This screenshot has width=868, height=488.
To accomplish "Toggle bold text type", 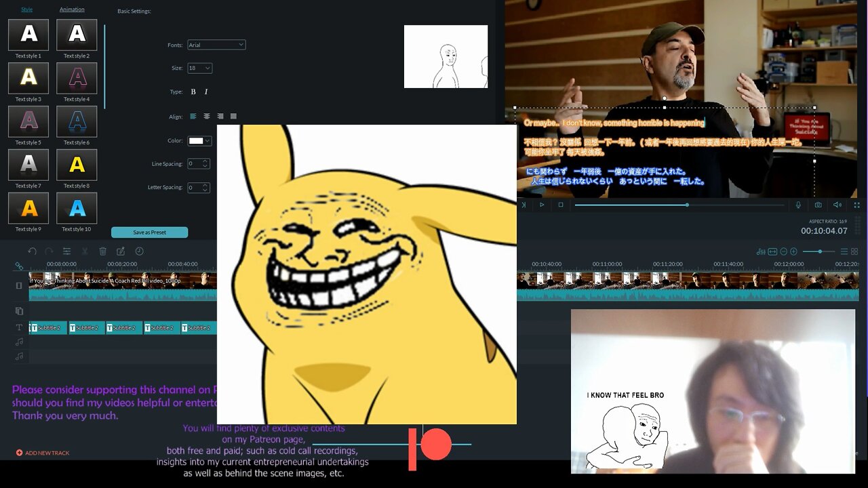I will (x=193, y=91).
